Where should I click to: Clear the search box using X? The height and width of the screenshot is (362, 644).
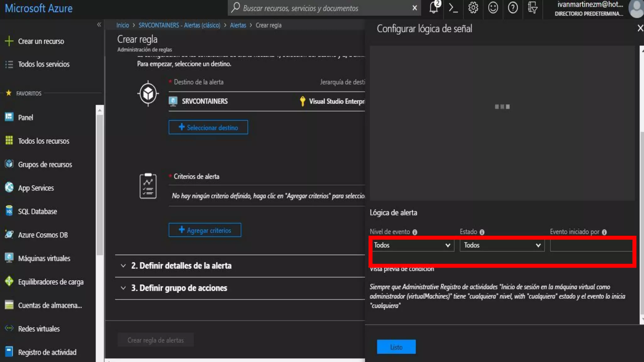pyautogui.click(x=414, y=8)
